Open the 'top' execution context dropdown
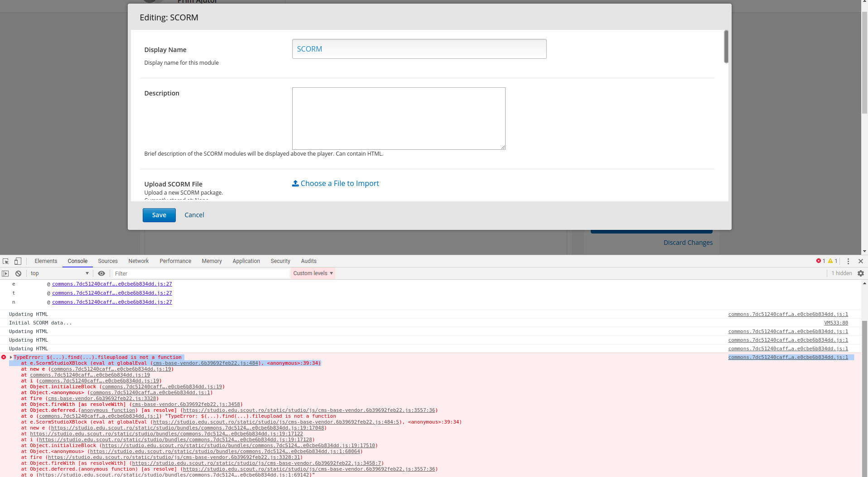The image size is (868, 477). [x=59, y=273]
